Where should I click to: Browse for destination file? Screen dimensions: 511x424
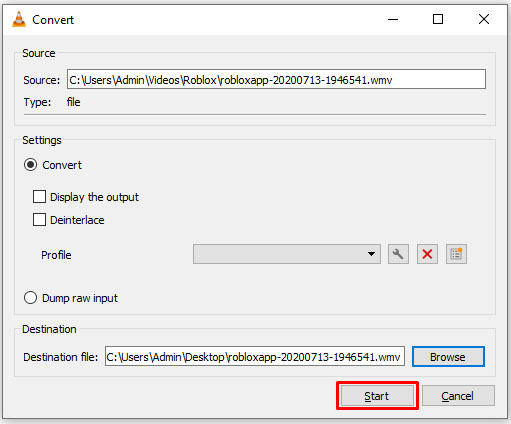click(x=448, y=357)
